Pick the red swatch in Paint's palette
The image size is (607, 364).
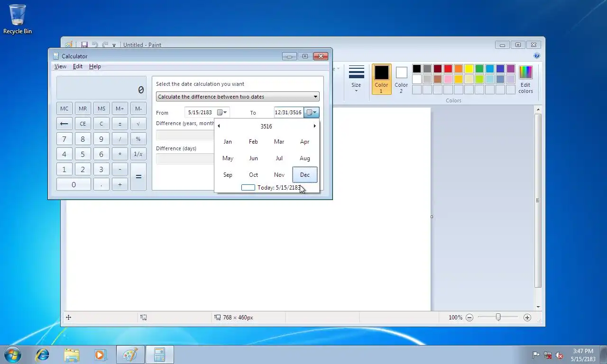point(448,69)
